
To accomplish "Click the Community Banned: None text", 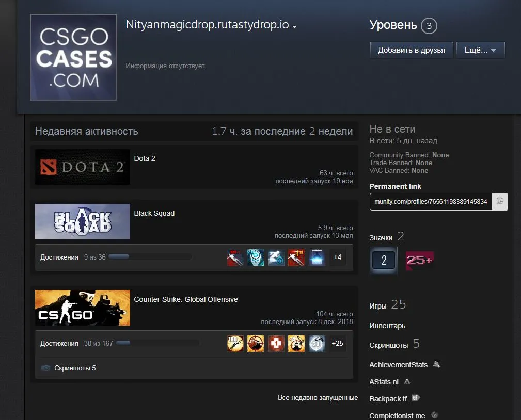I will point(409,155).
